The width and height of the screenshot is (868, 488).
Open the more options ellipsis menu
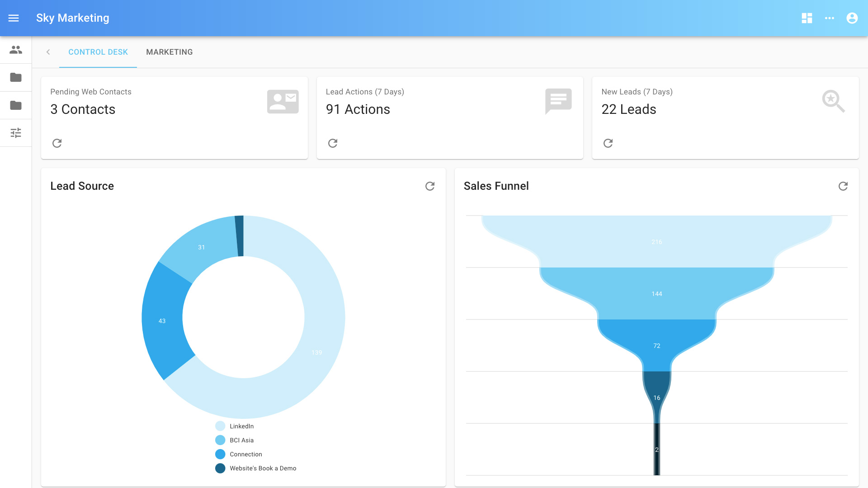pyautogui.click(x=830, y=18)
